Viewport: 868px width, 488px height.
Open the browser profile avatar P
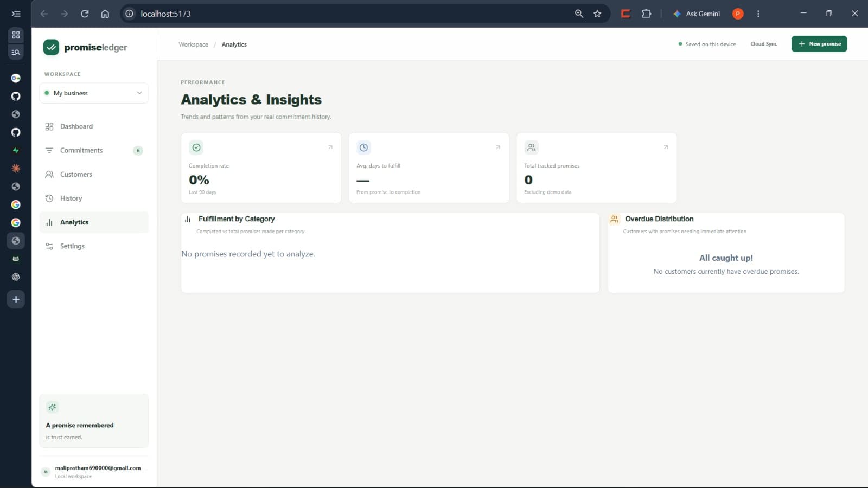[x=738, y=14]
